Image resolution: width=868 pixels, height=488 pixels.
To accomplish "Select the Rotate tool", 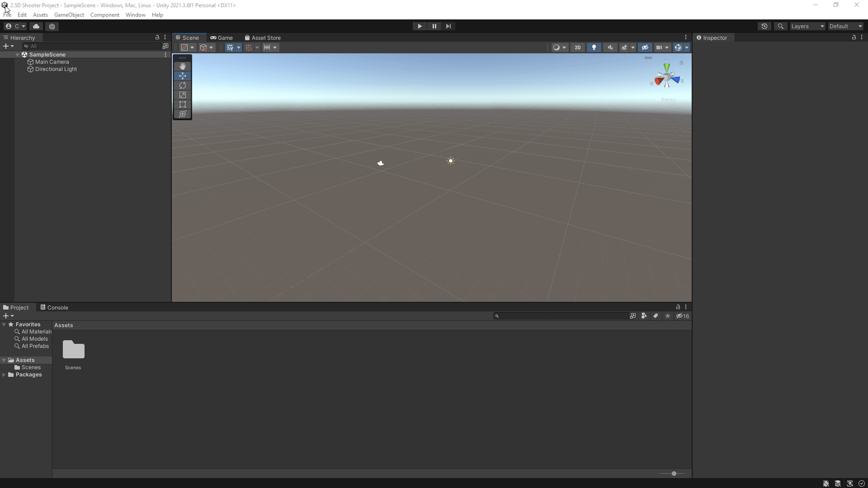I will pyautogui.click(x=183, y=85).
